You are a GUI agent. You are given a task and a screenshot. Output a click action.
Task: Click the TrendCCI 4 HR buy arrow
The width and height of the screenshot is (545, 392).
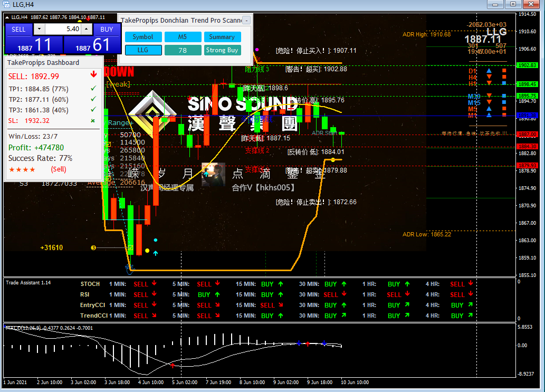pos(470,315)
